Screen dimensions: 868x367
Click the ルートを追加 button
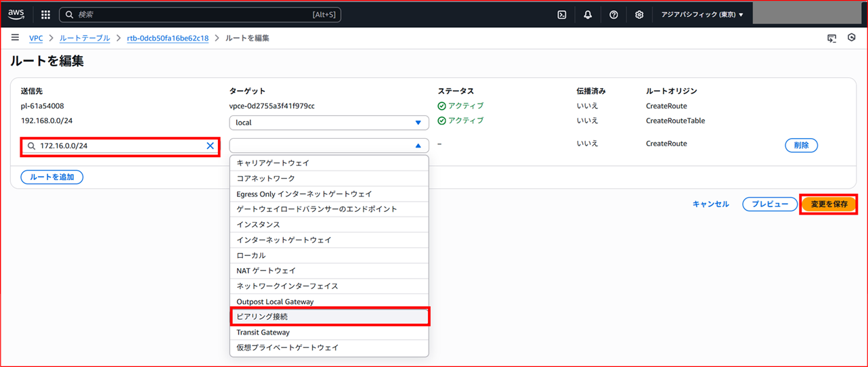coord(52,177)
